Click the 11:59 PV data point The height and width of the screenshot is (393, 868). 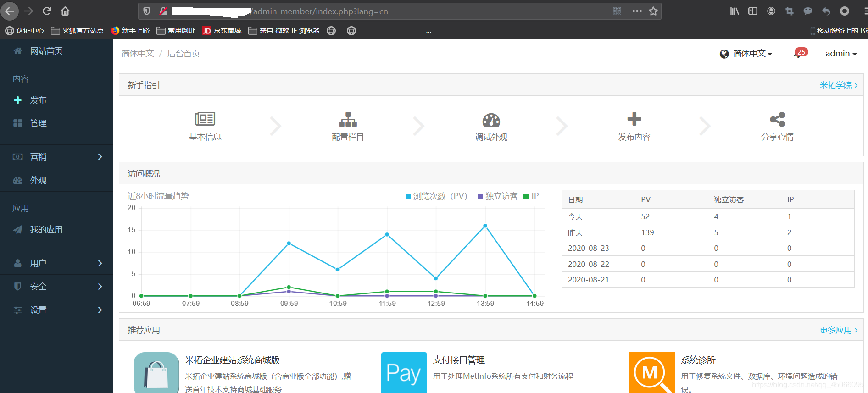pos(387,234)
